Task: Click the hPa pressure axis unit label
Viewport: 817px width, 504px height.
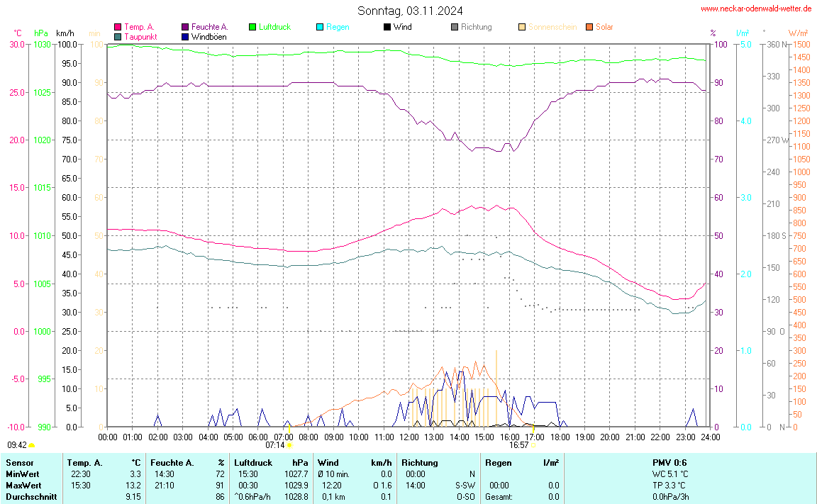Action: 42,33
